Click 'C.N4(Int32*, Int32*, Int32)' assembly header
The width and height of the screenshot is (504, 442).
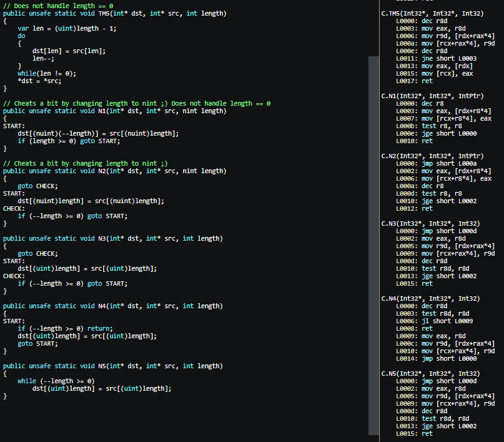[x=430, y=299]
